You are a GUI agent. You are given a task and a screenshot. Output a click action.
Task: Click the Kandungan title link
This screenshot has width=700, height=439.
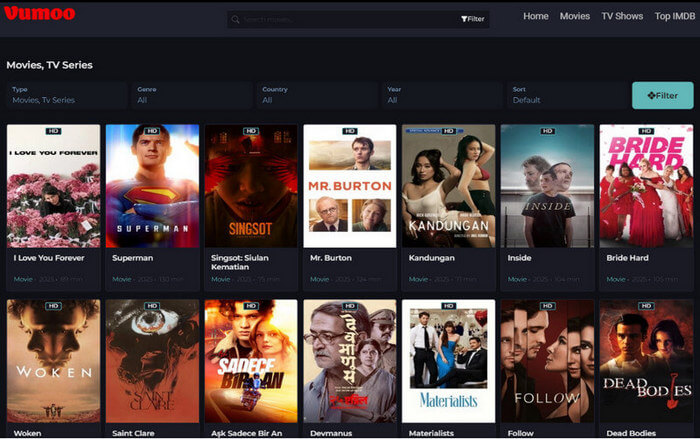432,258
